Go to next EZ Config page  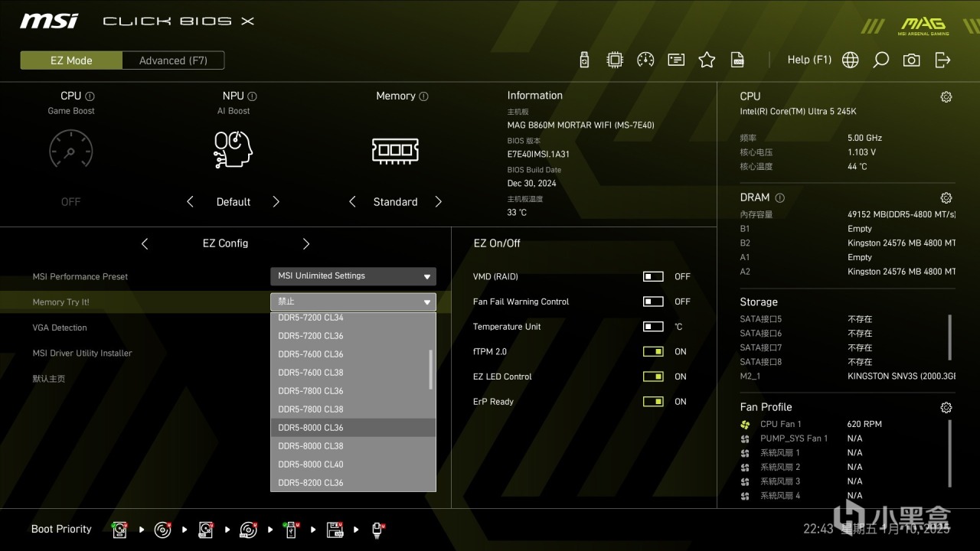(x=306, y=243)
